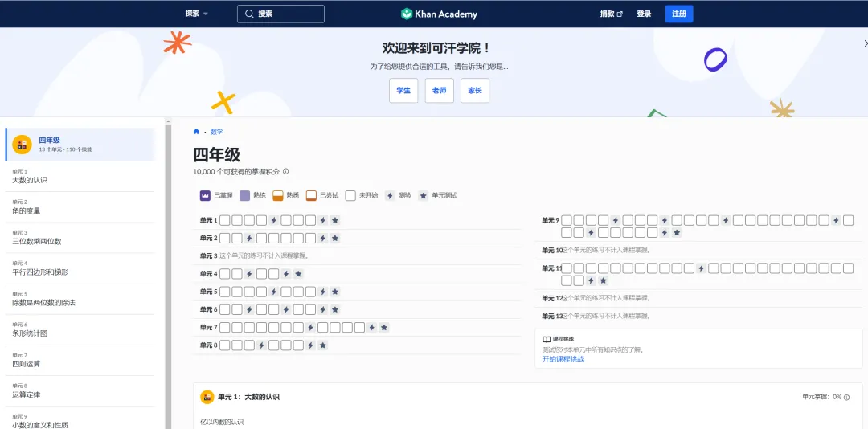The image size is (868, 429).
Task: Open the star unit test in 单元 4 row
Action: [x=298, y=273]
